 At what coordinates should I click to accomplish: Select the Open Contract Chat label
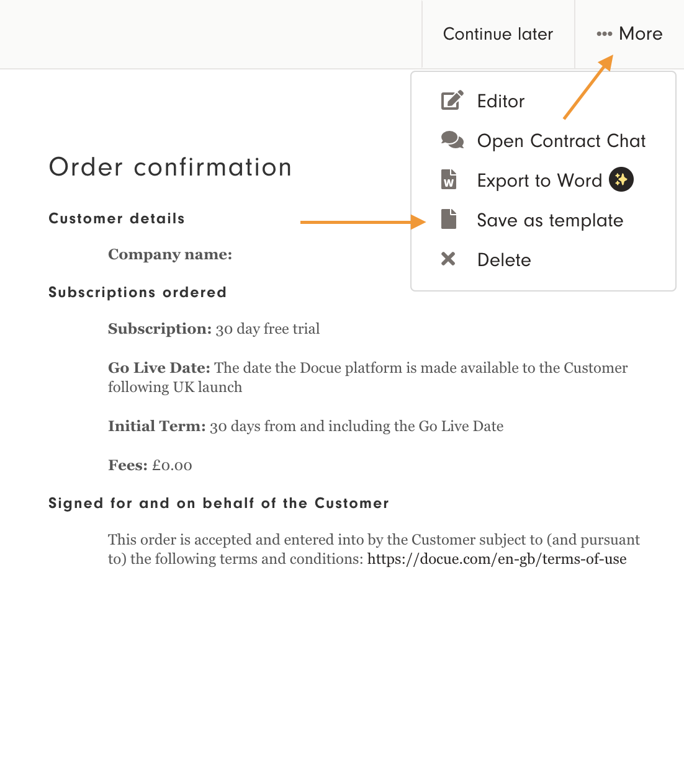click(x=561, y=141)
